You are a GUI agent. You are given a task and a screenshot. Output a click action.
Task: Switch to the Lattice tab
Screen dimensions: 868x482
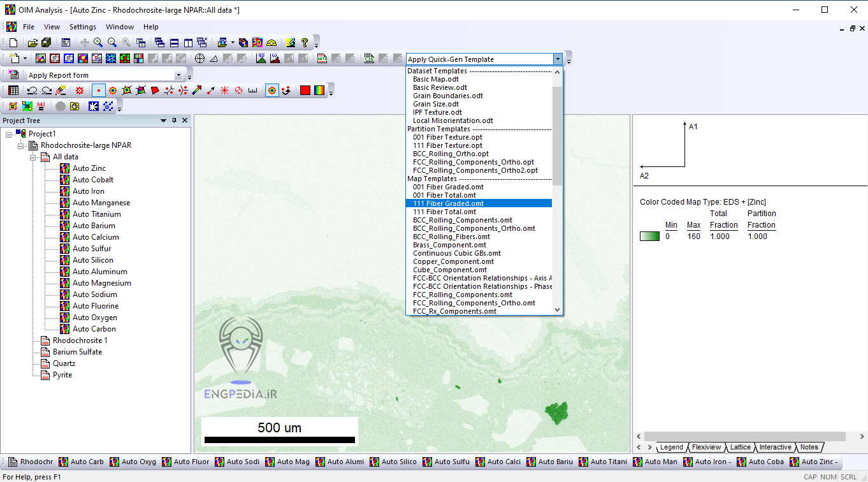[x=740, y=448]
